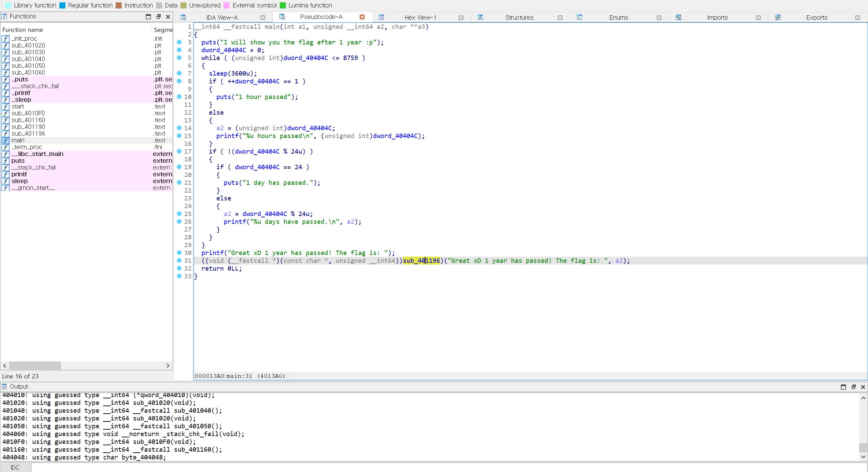Switch to the Hex View-1 tab
868x472 pixels.
(x=420, y=17)
